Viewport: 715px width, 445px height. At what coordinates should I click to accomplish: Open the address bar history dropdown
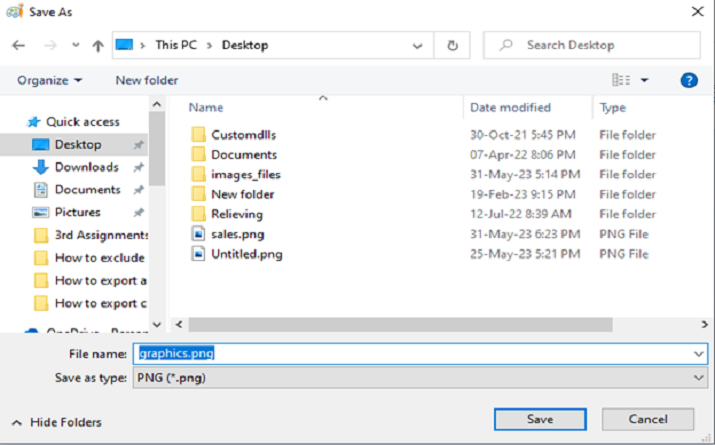(x=418, y=45)
